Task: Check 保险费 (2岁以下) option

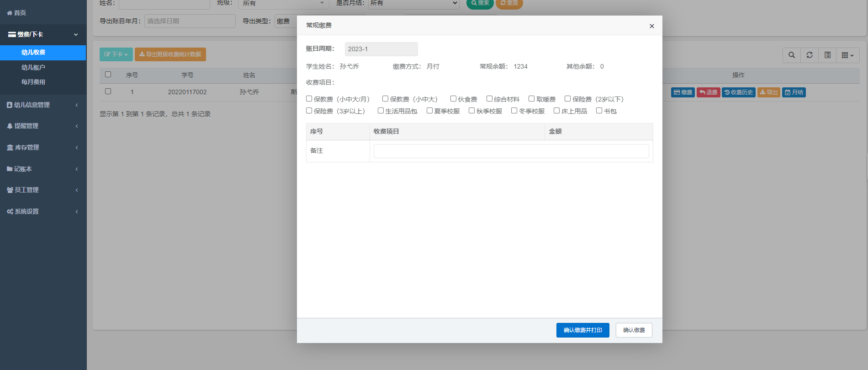Action: click(x=568, y=98)
